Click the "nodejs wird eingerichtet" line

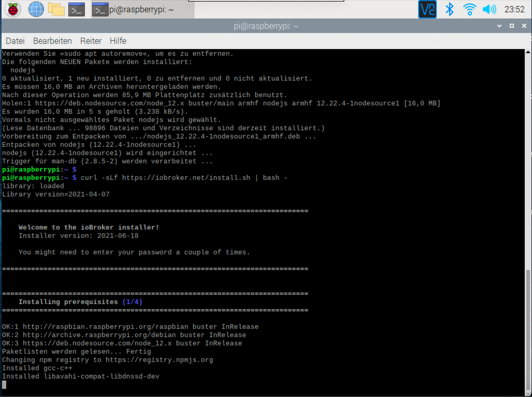coord(108,153)
